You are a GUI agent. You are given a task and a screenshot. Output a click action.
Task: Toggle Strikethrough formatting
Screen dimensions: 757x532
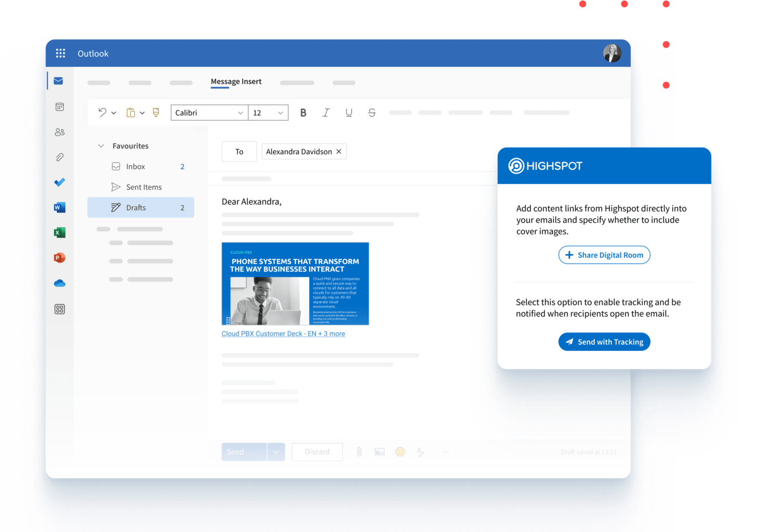pyautogui.click(x=372, y=113)
